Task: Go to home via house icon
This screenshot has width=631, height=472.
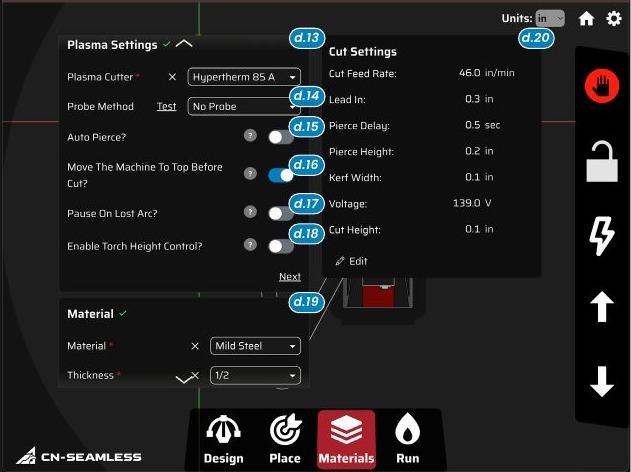Action: [586, 19]
